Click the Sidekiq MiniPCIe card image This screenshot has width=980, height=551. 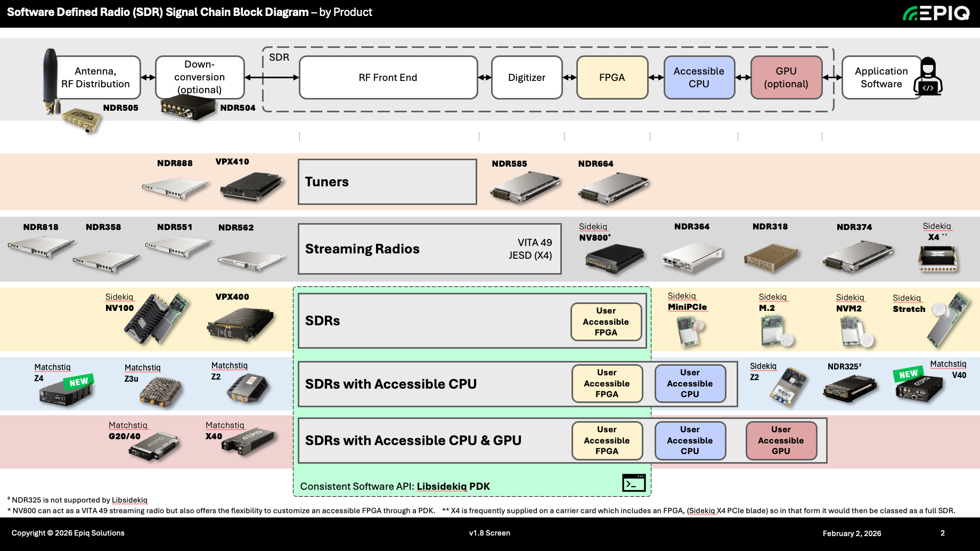point(691,331)
